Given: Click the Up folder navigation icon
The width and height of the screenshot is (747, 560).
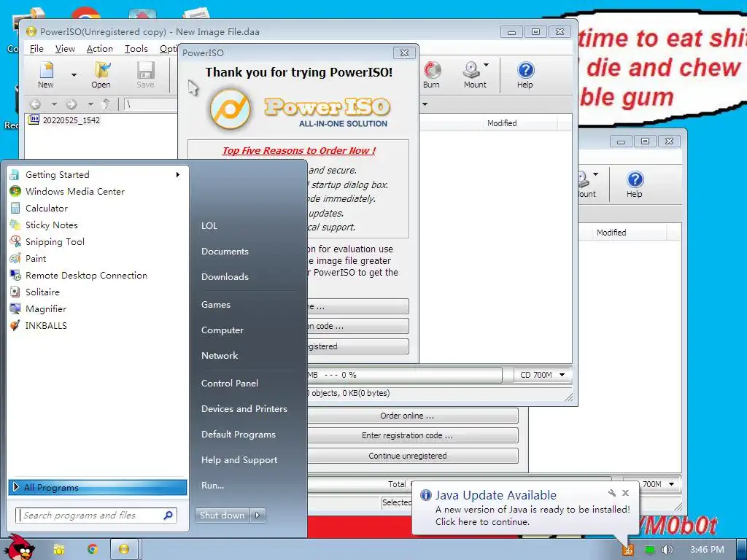Looking at the screenshot, I should coord(107,104).
